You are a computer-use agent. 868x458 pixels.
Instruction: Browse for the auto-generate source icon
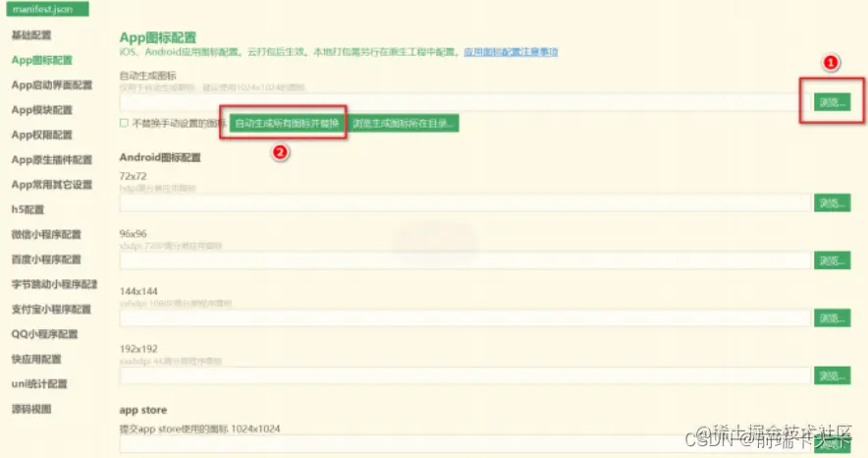pos(832,102)
